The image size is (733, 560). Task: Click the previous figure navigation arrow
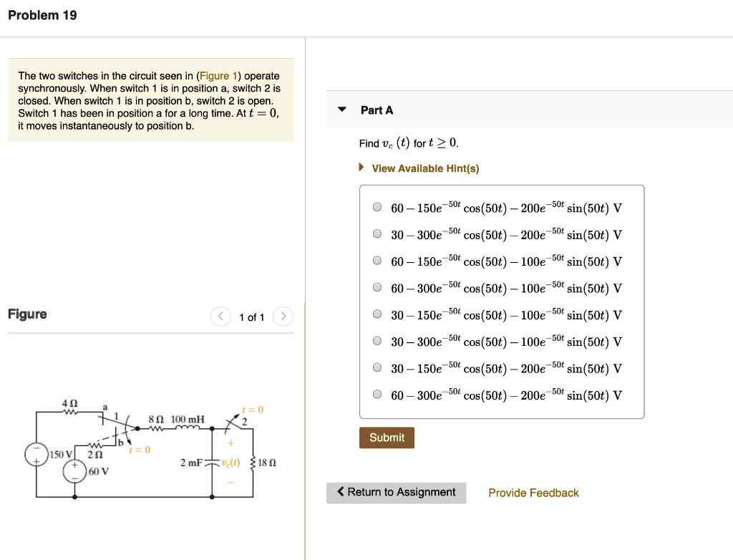220,316
